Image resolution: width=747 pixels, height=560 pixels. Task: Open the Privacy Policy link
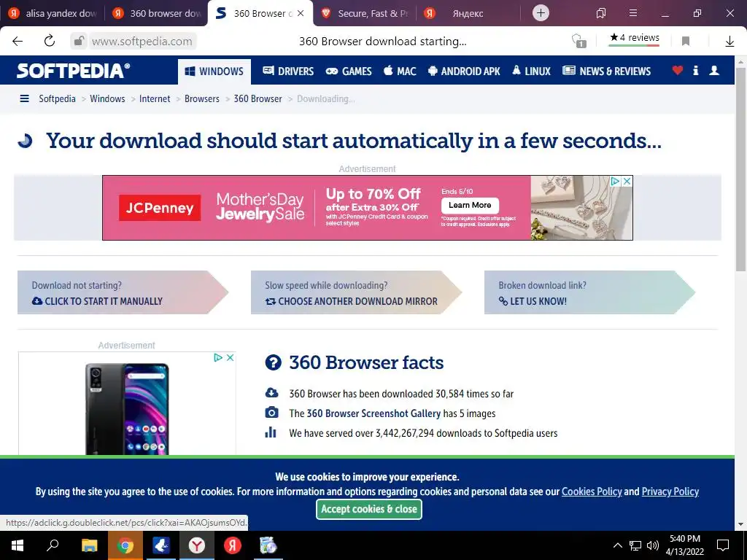coord(670,491)
